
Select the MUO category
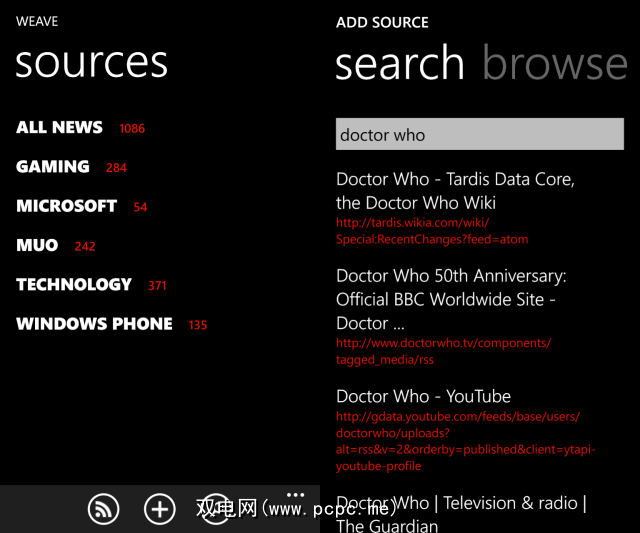37,245
